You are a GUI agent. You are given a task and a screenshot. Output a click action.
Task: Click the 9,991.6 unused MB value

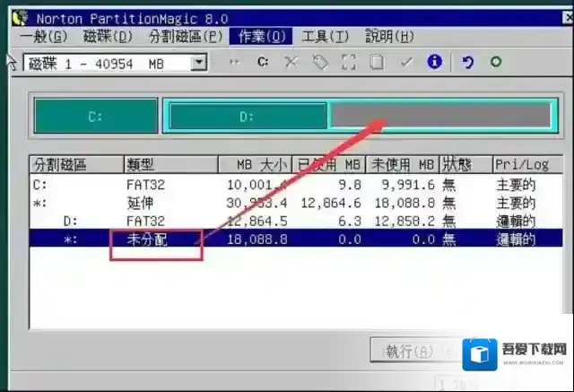point(408,185)
